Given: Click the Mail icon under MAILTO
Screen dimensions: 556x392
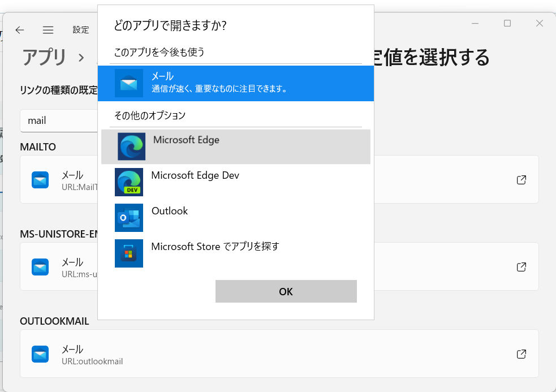Looking at the screenshot, I should coord(40,180).
